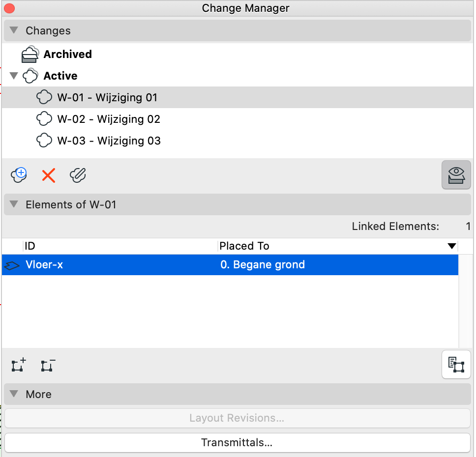Toggle show archived changes eye button
This screenshot has width=476, height=457.
456,175
